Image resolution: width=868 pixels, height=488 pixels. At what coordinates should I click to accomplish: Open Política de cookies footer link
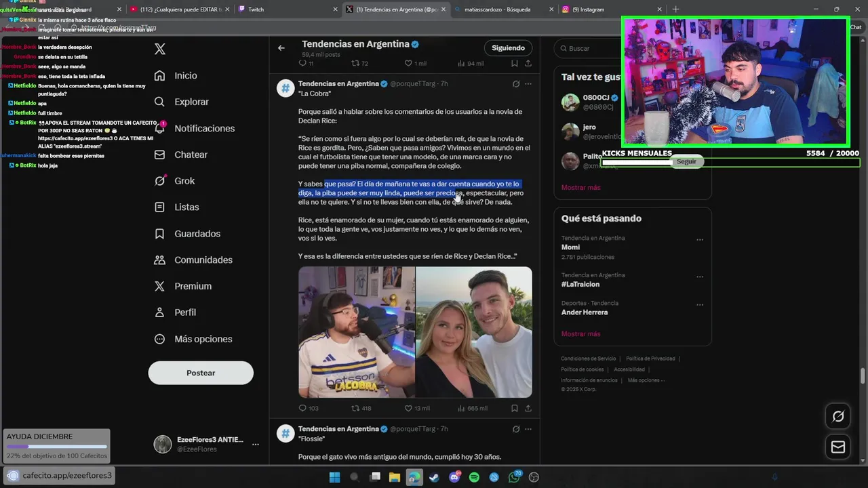[582, 369]
